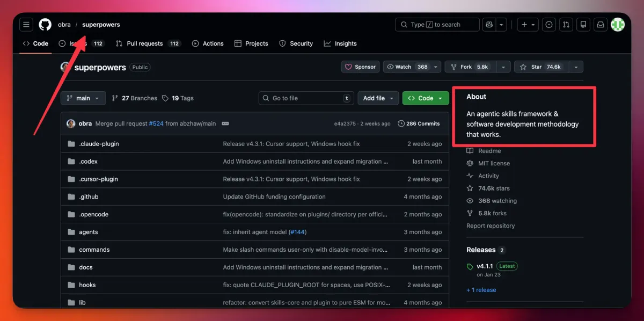Click the GitHub logo
The image size is (644, 321).
pos(45,24)
